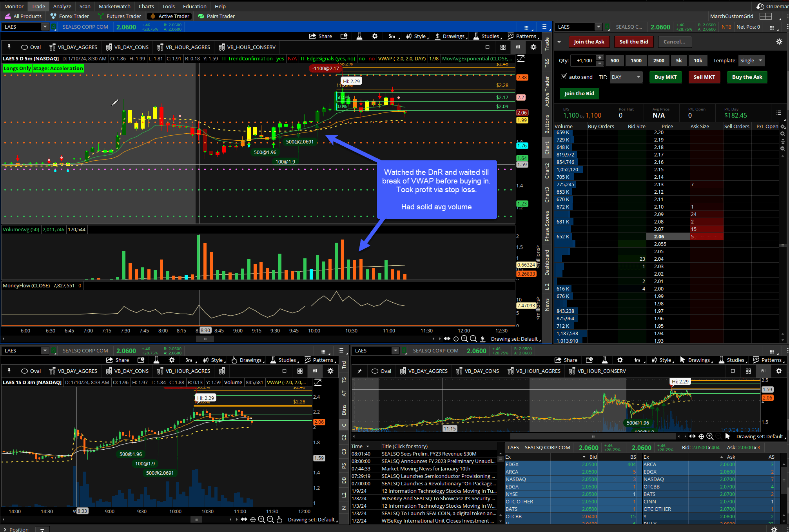Open chart settings gear next to 5m

375,36
